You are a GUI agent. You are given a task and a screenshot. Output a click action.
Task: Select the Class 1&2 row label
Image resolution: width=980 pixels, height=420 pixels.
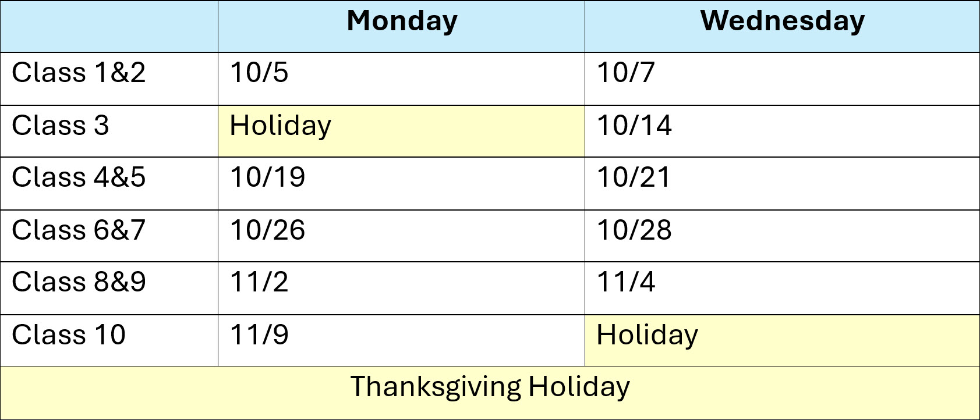(109, 79)
